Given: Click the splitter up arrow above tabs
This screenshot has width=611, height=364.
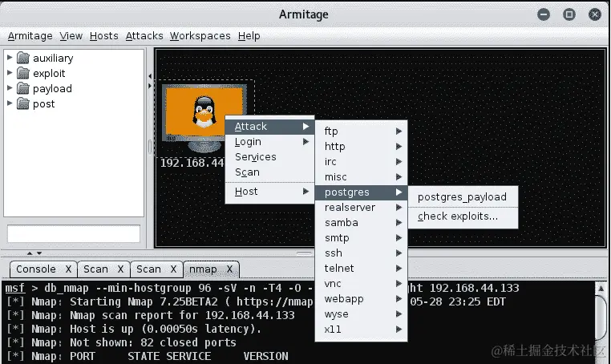Looking at the screenshot, I should tap(30, 253).
